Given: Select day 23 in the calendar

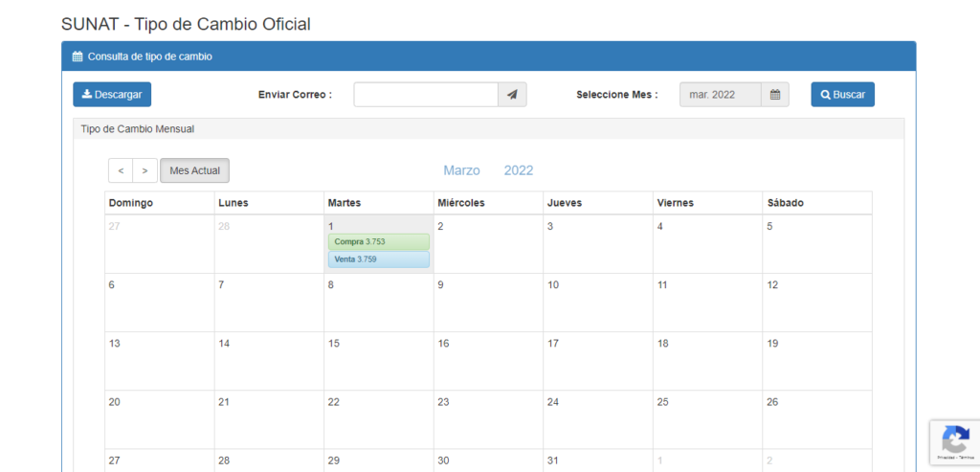Looking at the screenshot, I should coord(488,420).
